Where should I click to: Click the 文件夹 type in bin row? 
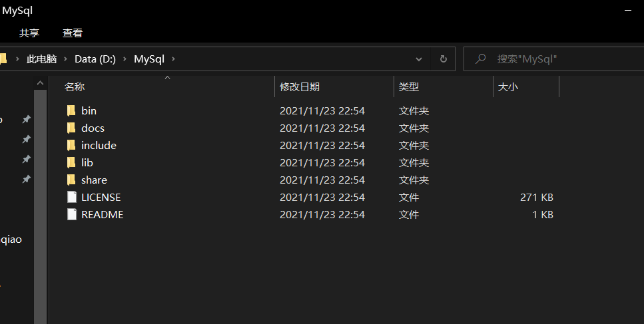(414, 110)
